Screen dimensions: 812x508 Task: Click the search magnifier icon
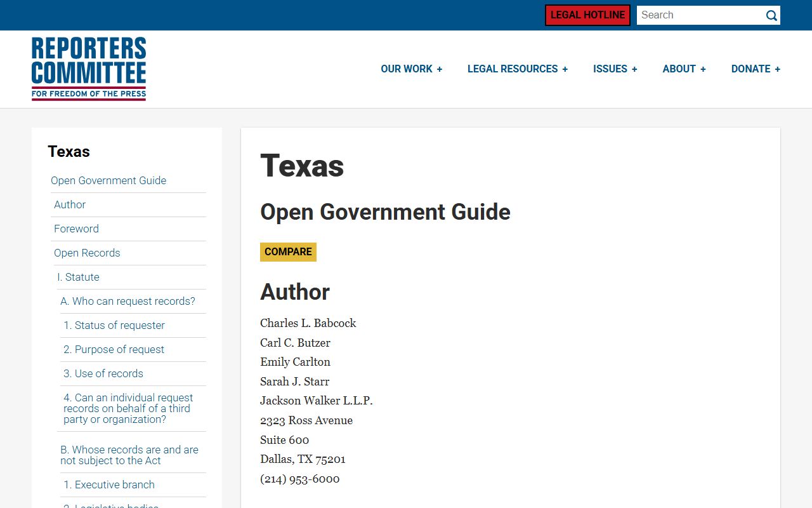tap(771, 15)
